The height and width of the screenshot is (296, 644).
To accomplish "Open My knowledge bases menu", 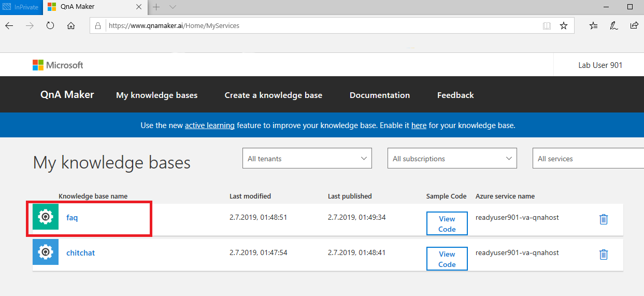I will point(157,95).
